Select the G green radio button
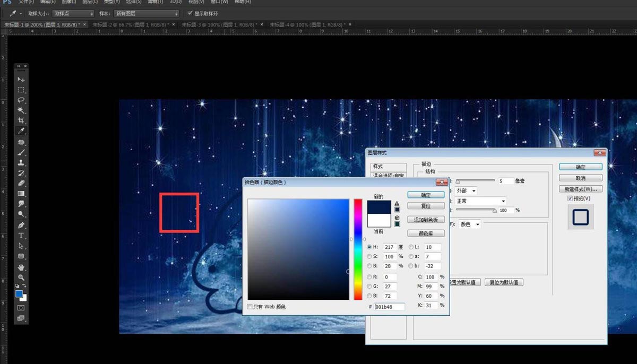 coord(369,287)
